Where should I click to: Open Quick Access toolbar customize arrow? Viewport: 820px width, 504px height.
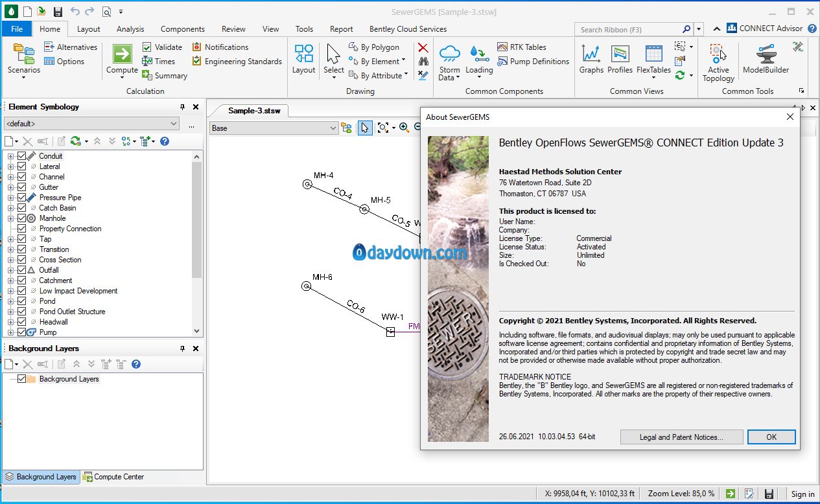click(121, 12)
